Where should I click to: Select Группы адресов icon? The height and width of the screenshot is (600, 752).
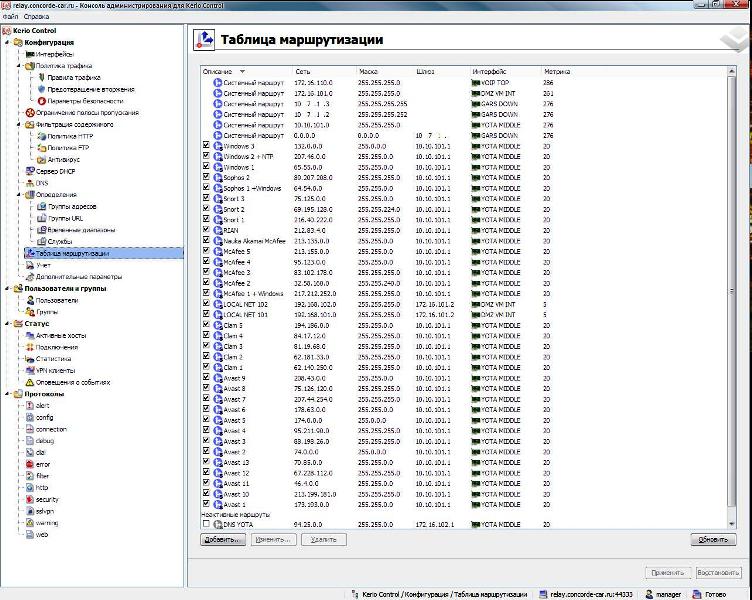(x=42, y=206)
